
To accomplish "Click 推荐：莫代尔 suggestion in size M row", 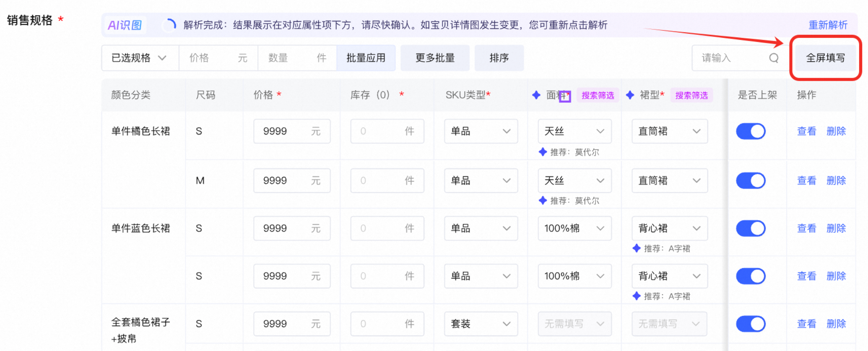I will pyautogui.click(x=569, y=201).
